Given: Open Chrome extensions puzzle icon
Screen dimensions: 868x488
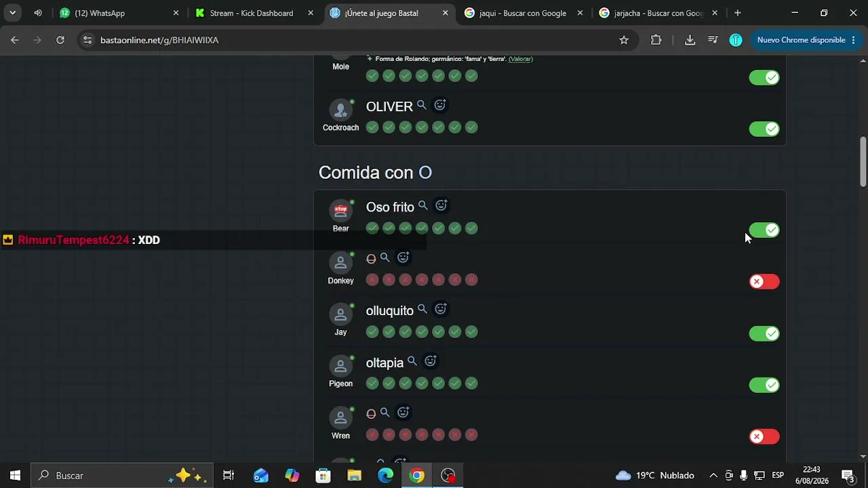Looking at the screenshot, I should coord(656,40).
